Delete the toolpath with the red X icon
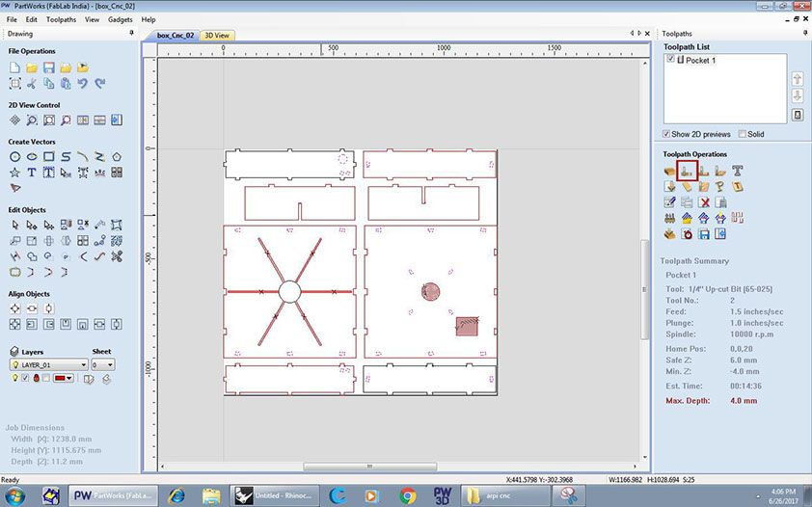 pyautogui.click(x=704, y=202)
